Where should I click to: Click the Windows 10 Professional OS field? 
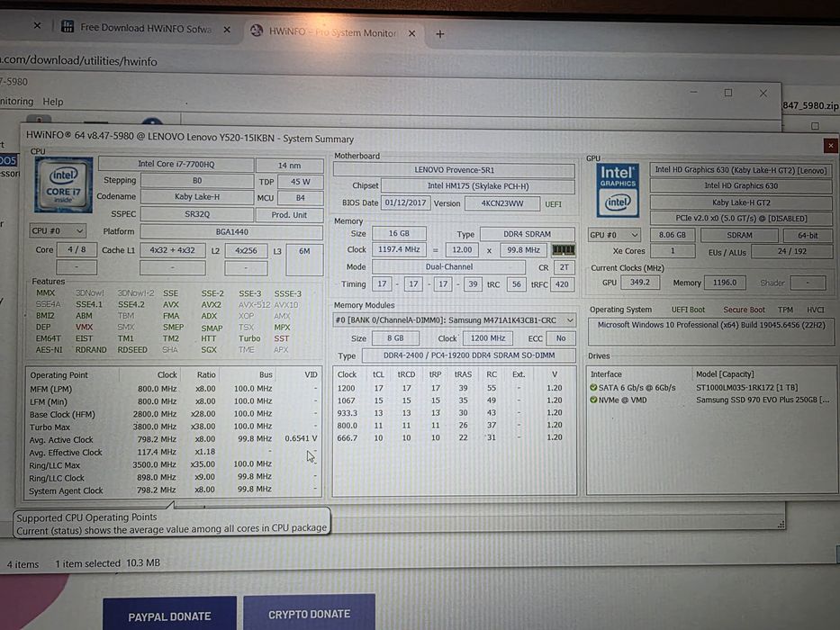point(711,331)
